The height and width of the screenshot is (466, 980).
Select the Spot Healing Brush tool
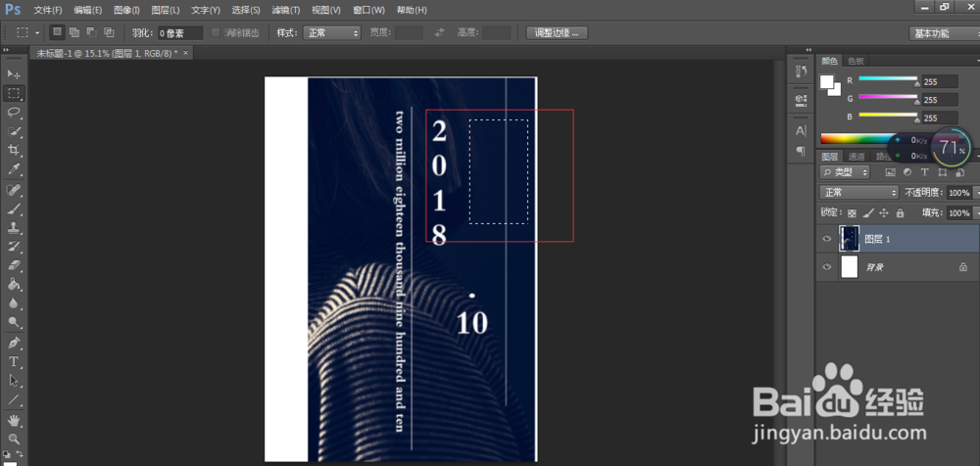point(14,189)
